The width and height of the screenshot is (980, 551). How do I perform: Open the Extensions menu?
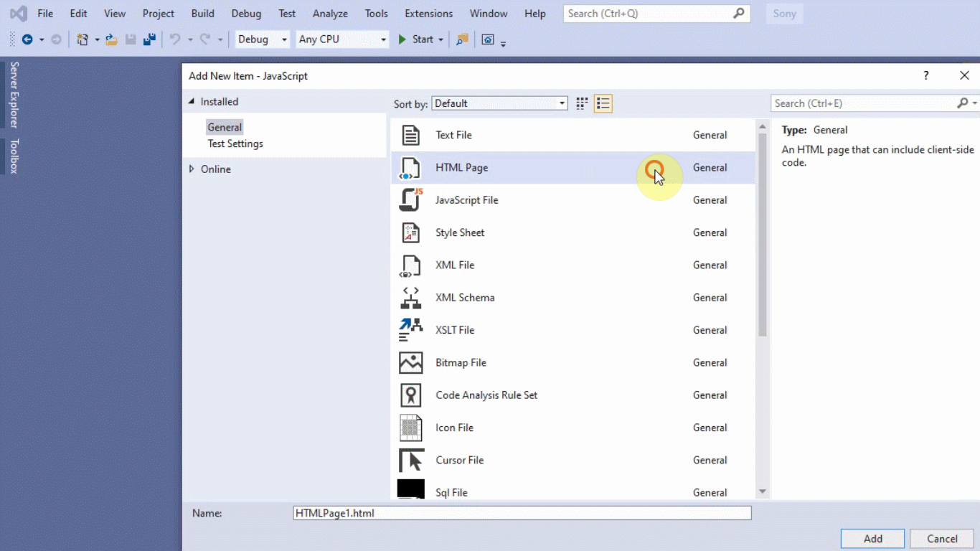(428, 13)
